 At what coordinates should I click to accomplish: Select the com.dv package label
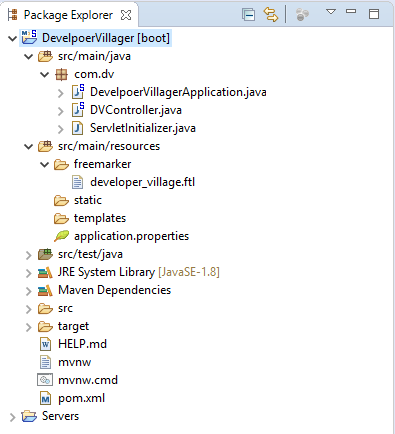[x=94, y=74]
